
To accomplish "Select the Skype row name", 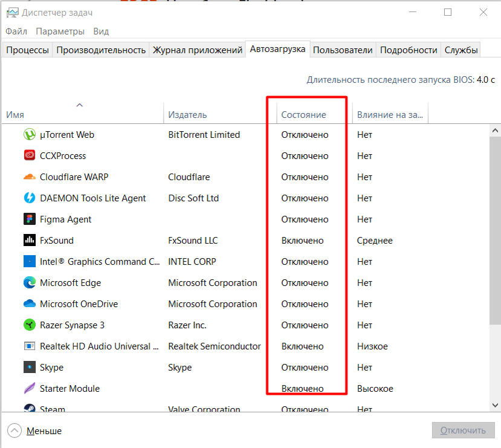I will pyautogui.click(x=51, y=368).
